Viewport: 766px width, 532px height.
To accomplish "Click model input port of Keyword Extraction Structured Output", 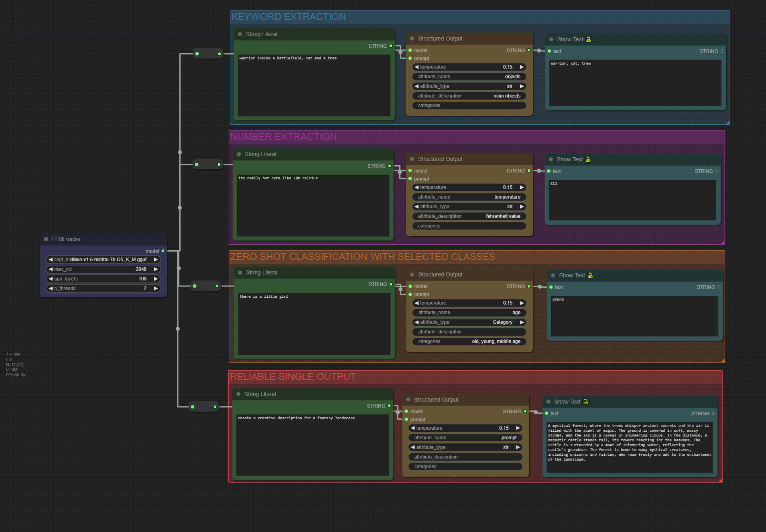I will pos(410,50).
